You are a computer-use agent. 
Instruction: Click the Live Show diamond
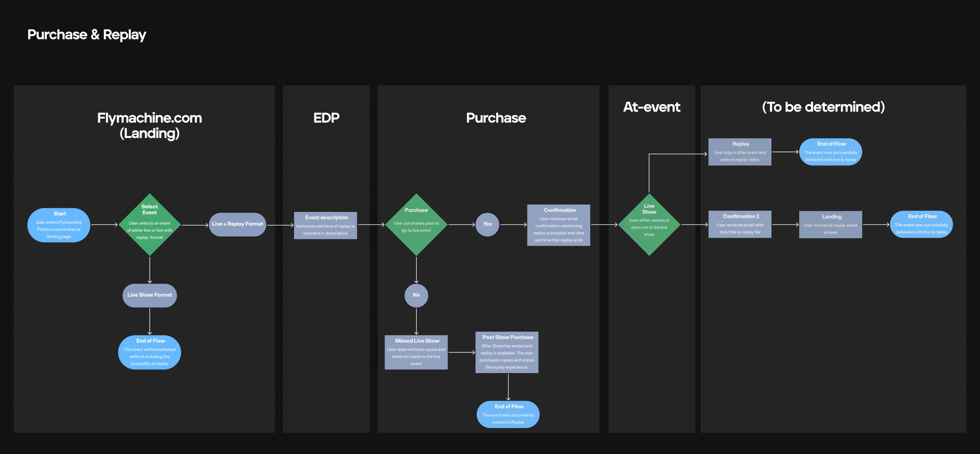(x=649, y=225)
